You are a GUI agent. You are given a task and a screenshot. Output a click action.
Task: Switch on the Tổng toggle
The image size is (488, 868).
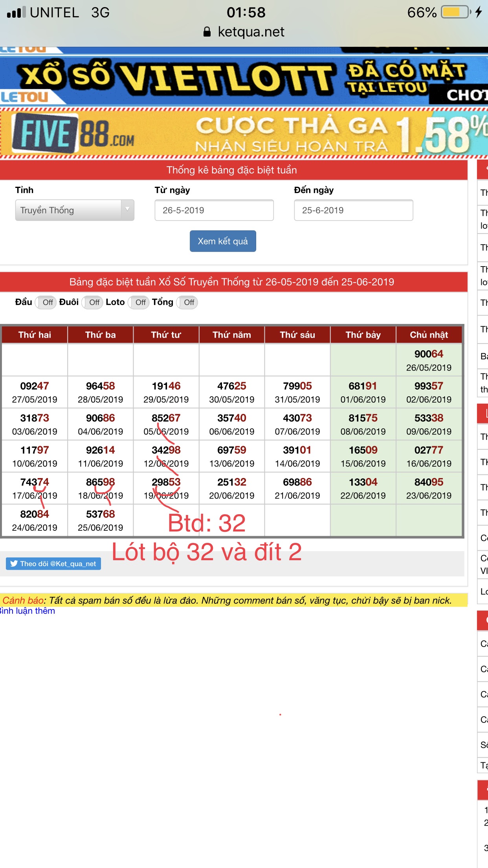188,302
